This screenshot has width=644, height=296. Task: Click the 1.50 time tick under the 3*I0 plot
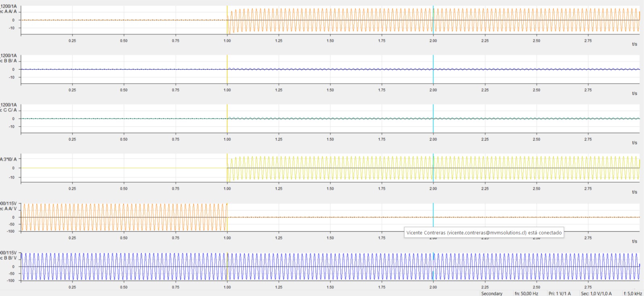[x=330, y=189]
